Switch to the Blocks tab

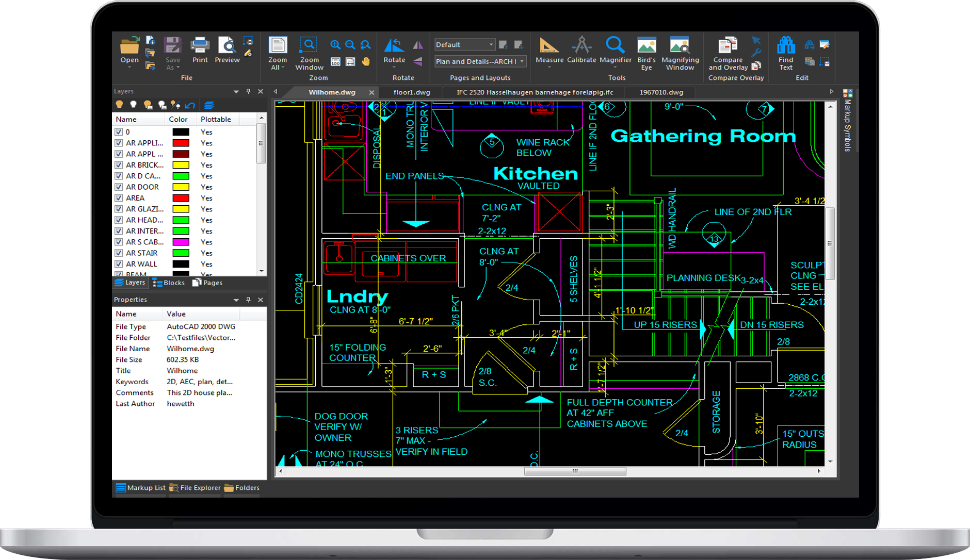[x=169, y=283]
